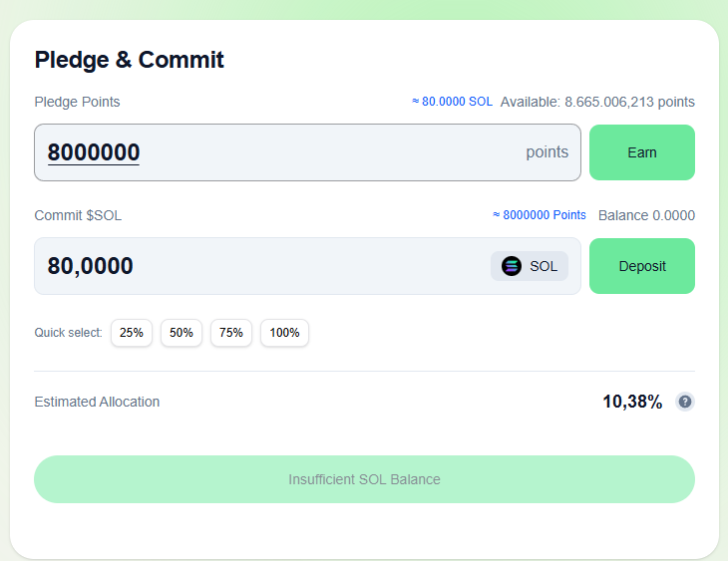Click the 10,38% allocation value
Viewport: 728px width, 561px height.
[632, 402]
